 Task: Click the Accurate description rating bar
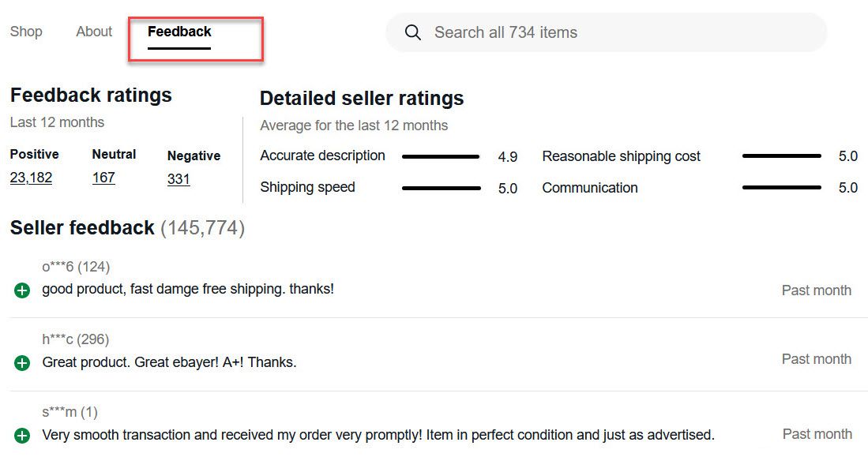(441, 157)
